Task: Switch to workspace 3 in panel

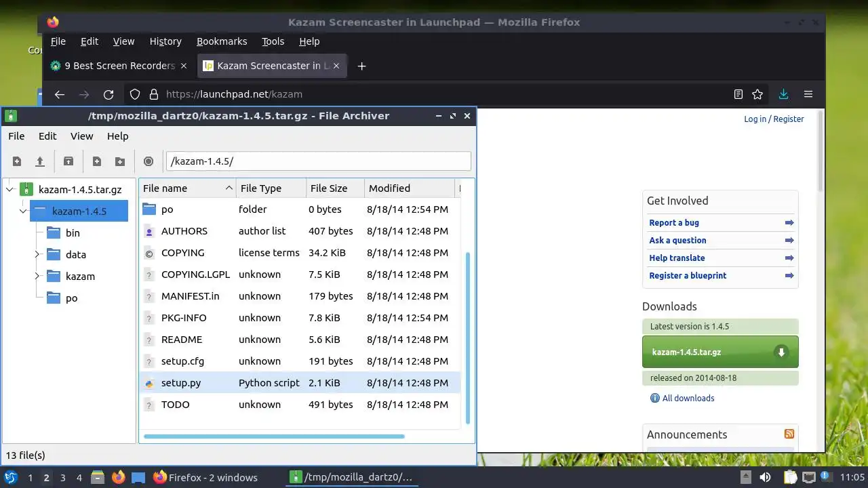Action: click(62, 477)
